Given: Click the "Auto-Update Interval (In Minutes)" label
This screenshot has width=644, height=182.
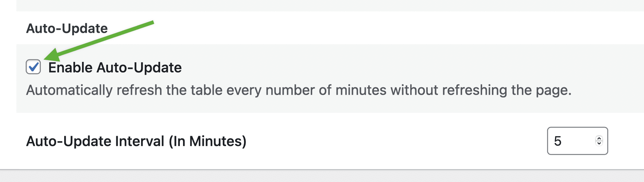Looking at the screenshot, I should point(136,141).
